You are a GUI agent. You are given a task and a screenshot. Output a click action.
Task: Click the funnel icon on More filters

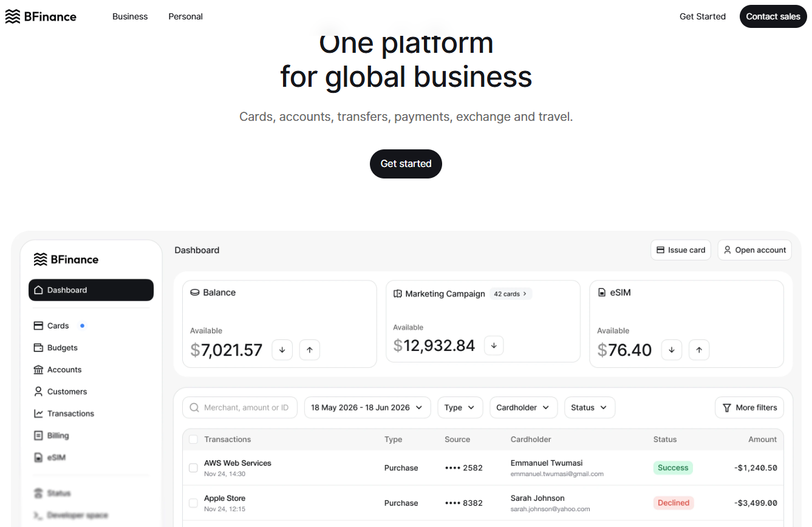pyautogui.click(x=727, y=407)
